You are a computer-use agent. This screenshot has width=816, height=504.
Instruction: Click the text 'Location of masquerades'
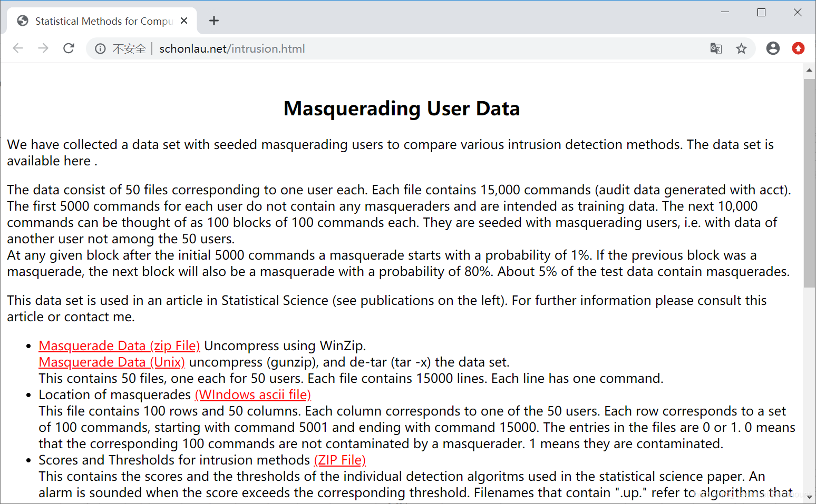(114, 395)
